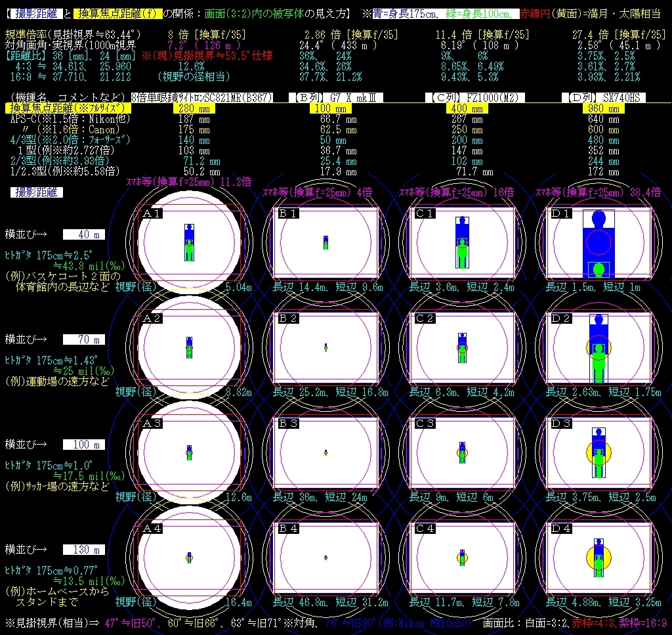
Task: Click the 長辺 14.4m、短辺 9.6m caption
Action: [328, 287]
